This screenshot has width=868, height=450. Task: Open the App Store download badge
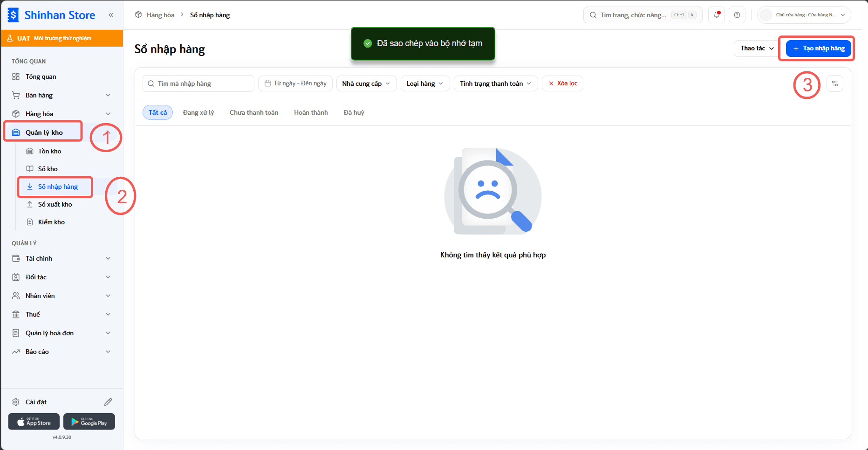coord(34,422)
